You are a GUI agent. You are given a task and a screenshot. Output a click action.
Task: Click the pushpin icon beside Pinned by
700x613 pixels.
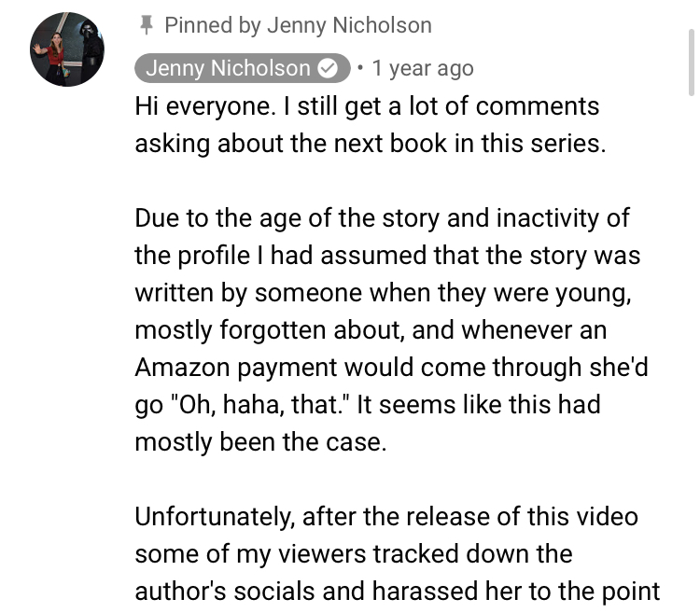coord(146,25)
